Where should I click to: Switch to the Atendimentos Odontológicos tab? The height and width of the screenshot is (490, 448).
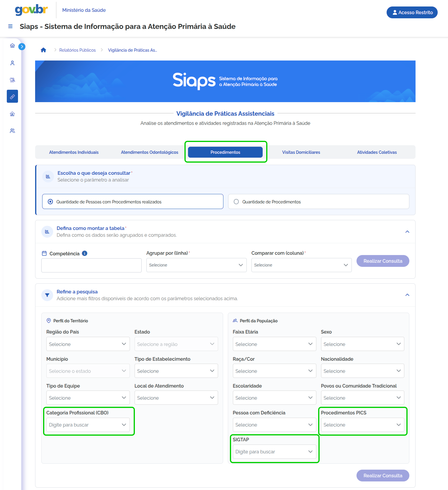(x=150, y=152)
